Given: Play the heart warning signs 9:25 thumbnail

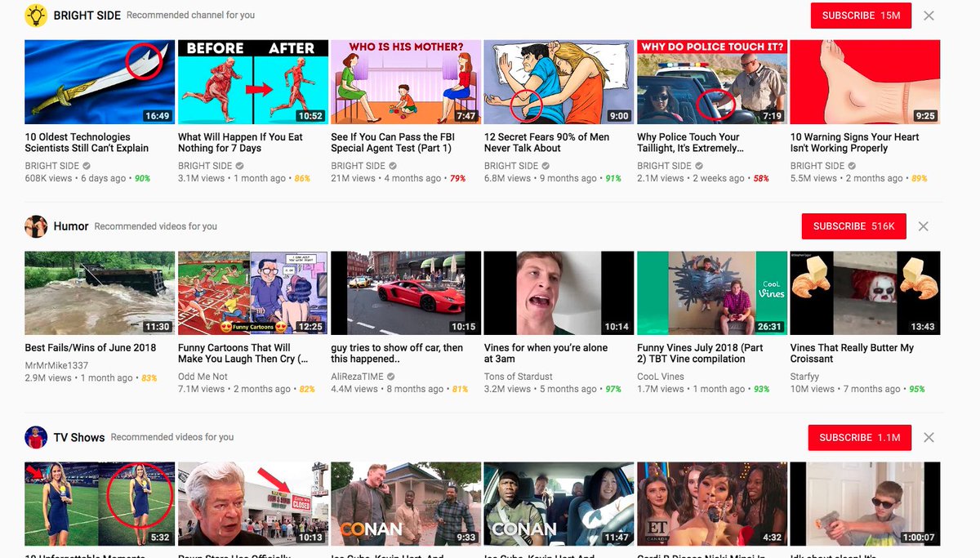Looking at the screenshot, I should pos(866,82).
